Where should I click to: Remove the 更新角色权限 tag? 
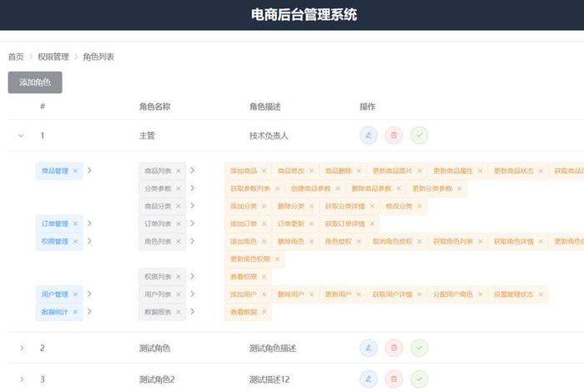pyautogui.click(x=277, y=259)
